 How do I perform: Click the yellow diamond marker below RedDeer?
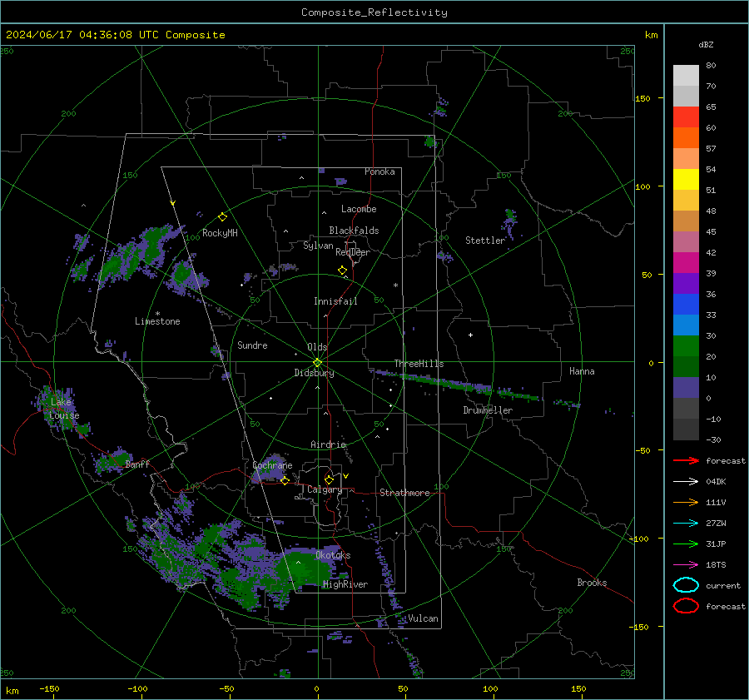click(342, 271)
